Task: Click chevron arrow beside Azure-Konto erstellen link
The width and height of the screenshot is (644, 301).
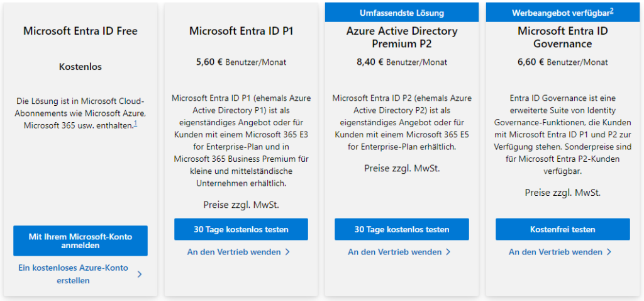Action: point(139,274)
